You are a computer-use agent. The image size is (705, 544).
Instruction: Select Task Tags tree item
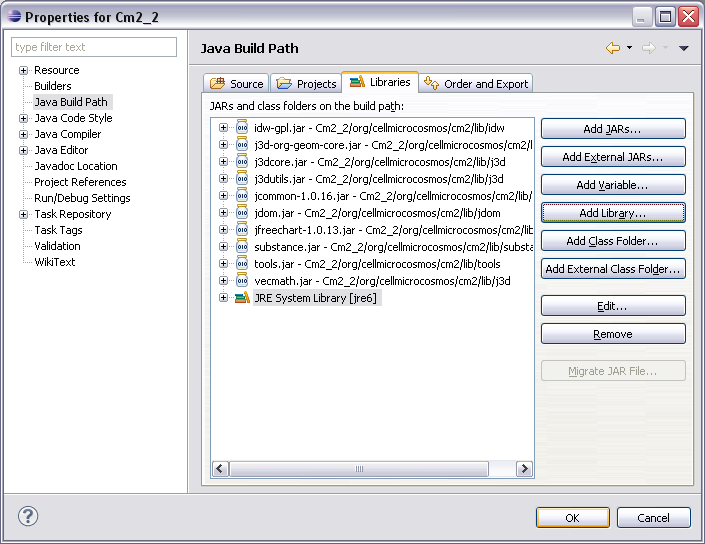coord(58,230)
